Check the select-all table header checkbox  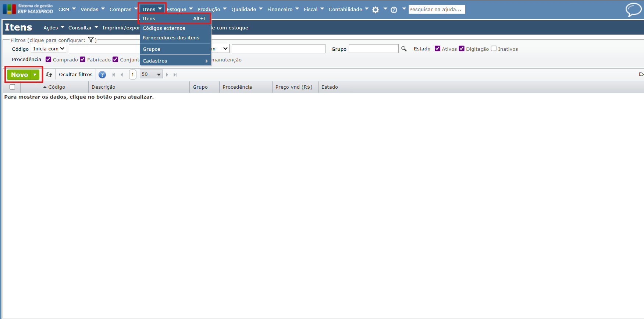[13, 87]
